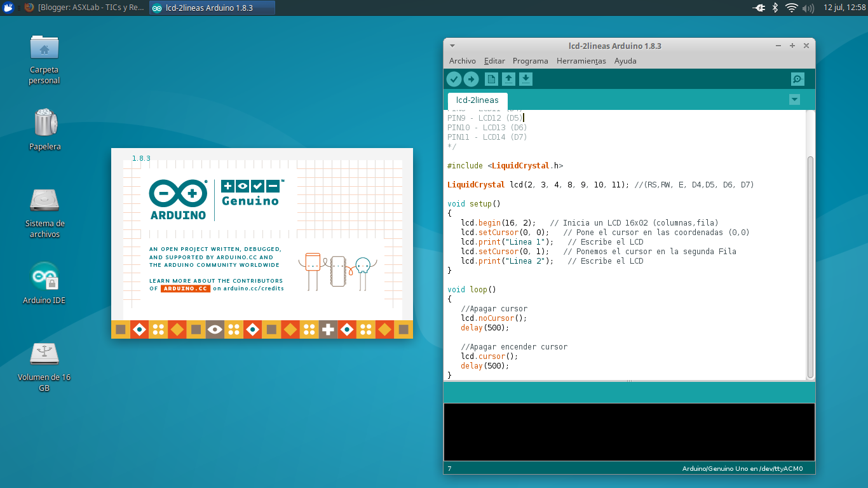The height and width of the screenshot is (488, 868).
Task: Open the Carpeta personal folder icon
Action: pyautogui.click(x=44, y=48)
